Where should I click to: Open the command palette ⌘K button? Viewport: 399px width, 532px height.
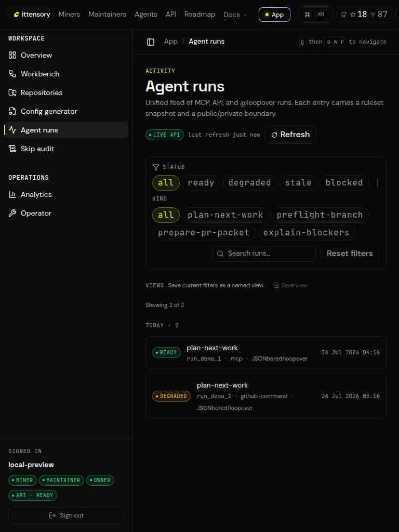[x=315, y=15]
